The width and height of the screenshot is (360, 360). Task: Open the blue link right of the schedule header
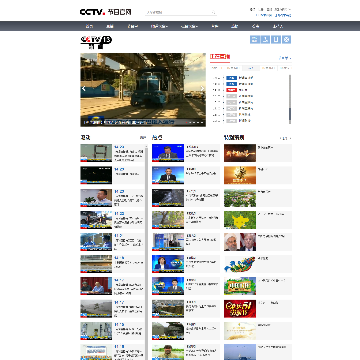tap(285, 58)
